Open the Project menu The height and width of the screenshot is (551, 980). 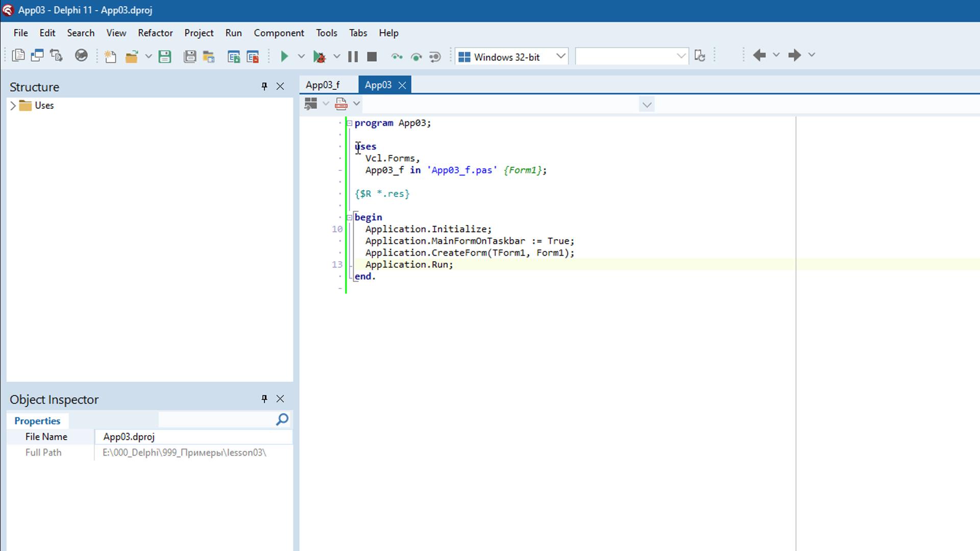(x=199, y=32)
